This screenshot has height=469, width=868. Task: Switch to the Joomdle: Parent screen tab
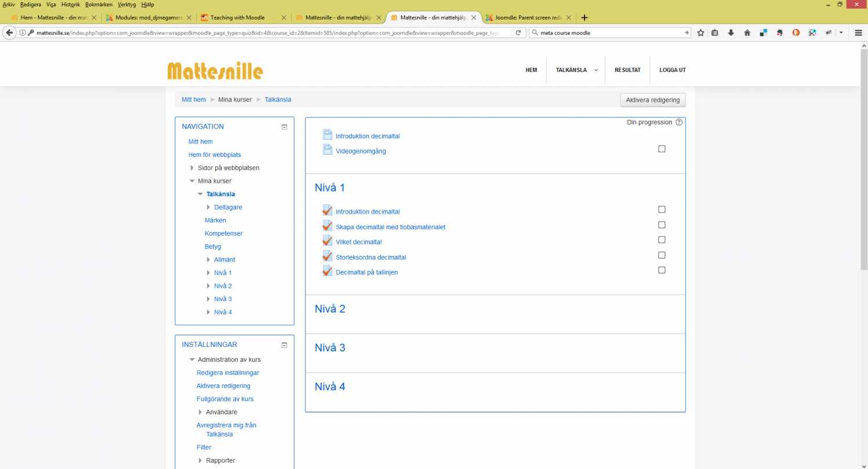click(528, 17)
